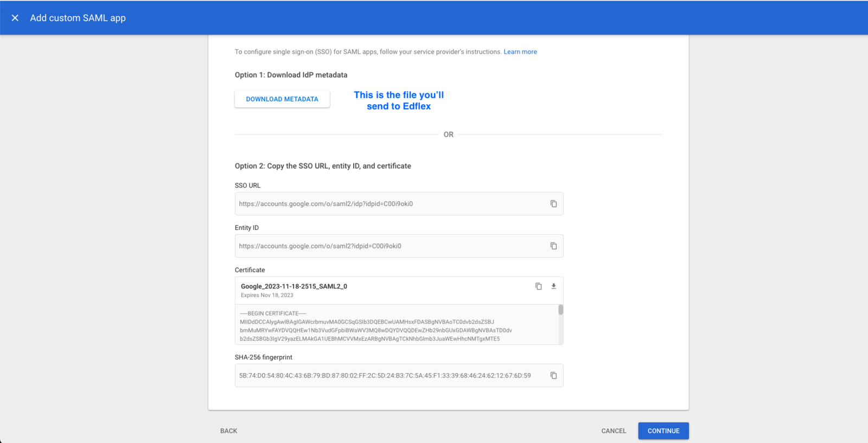Copy the Entity ID to clipboard

pos(553,246)
